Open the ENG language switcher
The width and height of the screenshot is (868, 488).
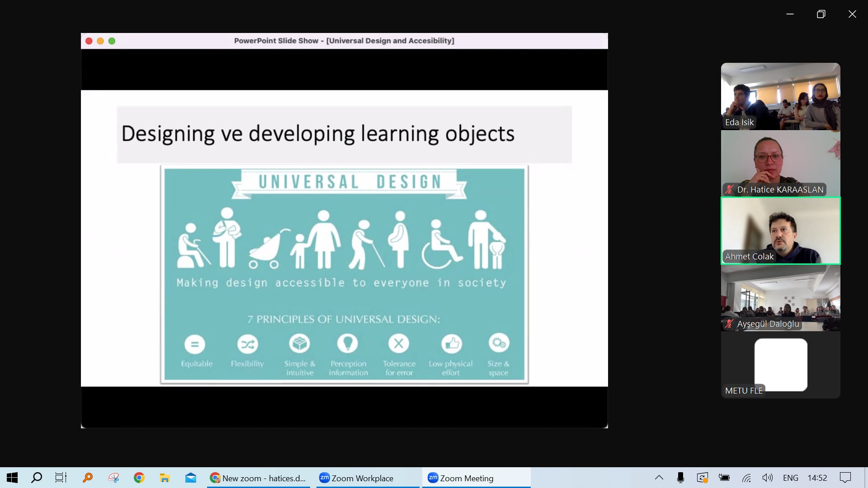pos(791,478)
